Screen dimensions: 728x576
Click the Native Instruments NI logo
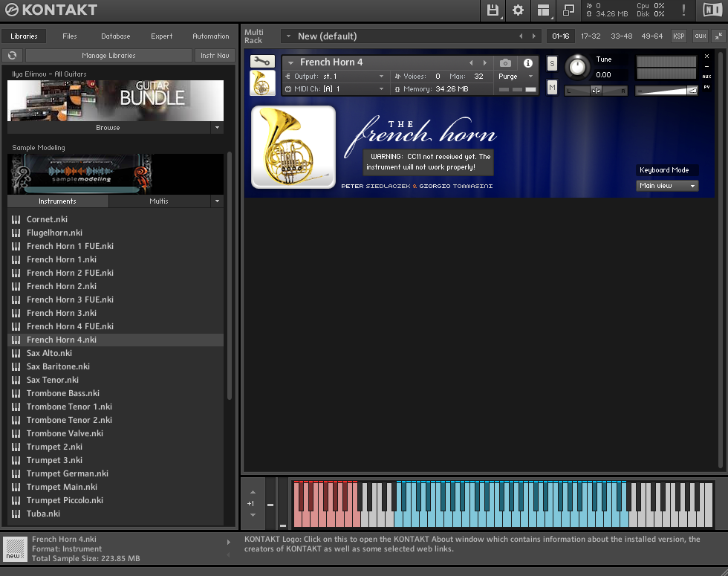tap(712, 10)
